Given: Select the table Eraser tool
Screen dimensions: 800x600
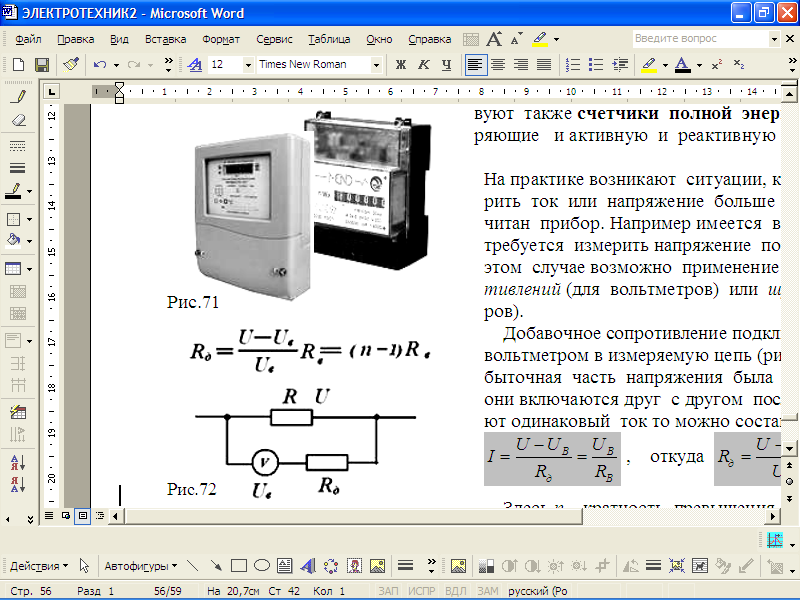Looking at the screenshot, I should (x=18, y=120).
